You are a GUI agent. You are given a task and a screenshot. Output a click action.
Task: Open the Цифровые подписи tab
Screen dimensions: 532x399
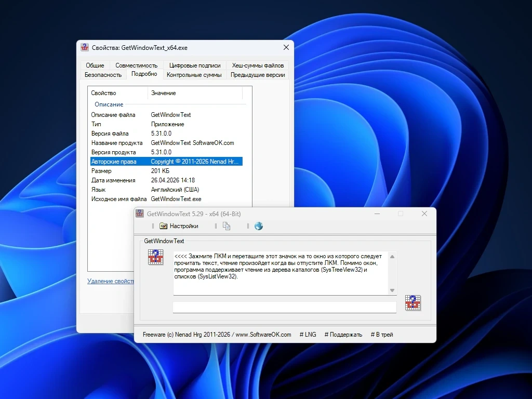195,65
